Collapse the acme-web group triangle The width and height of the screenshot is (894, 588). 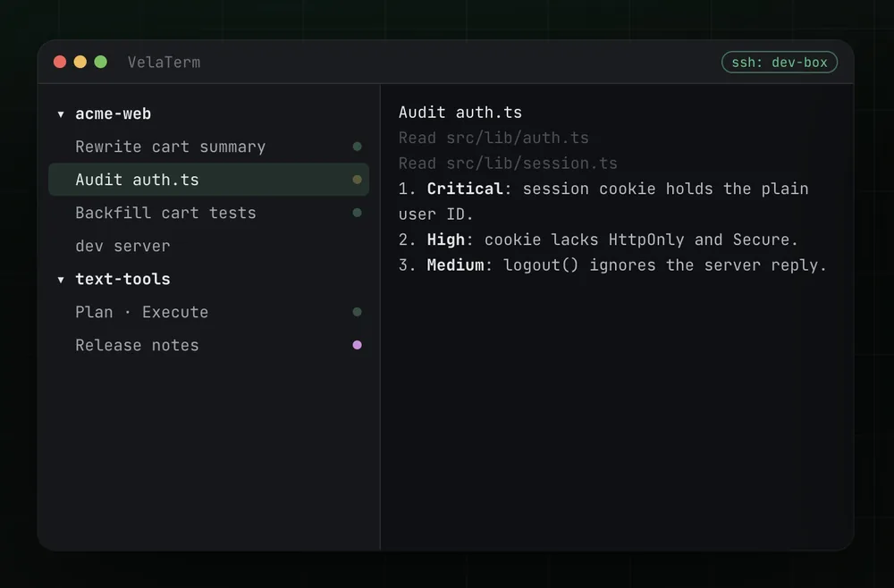(x=61, y=114)
